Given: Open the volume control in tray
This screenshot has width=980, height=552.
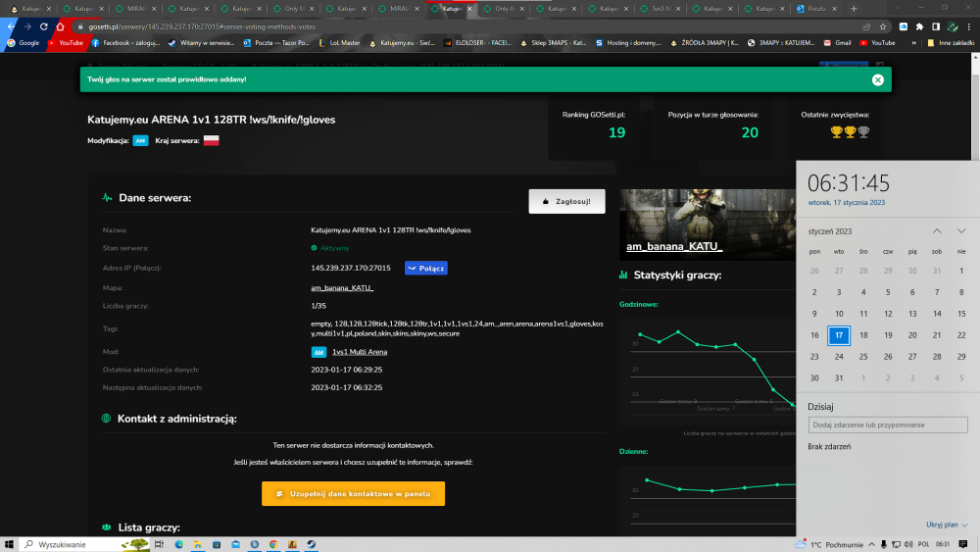Looking at the screenshot, I should tap(908, 544).
